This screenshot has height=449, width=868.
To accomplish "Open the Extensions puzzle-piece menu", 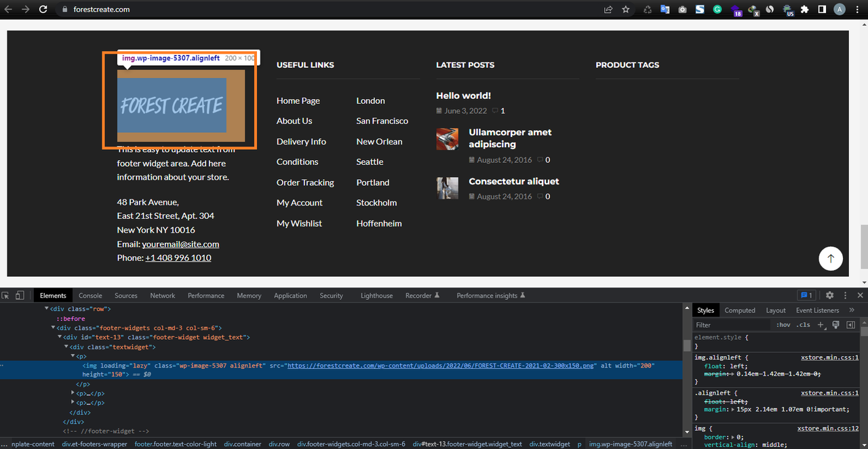I will [x=805, y=9].
